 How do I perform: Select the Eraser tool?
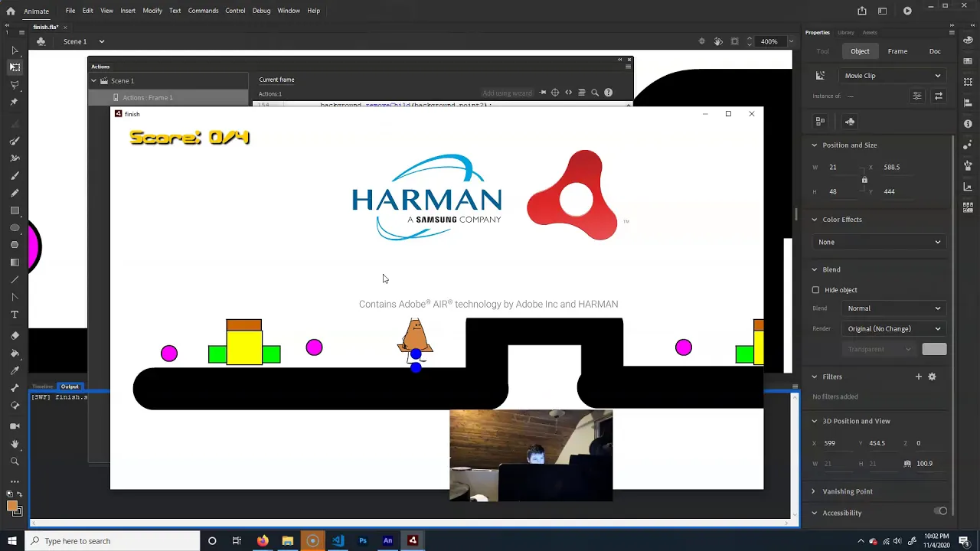(15, 336)
